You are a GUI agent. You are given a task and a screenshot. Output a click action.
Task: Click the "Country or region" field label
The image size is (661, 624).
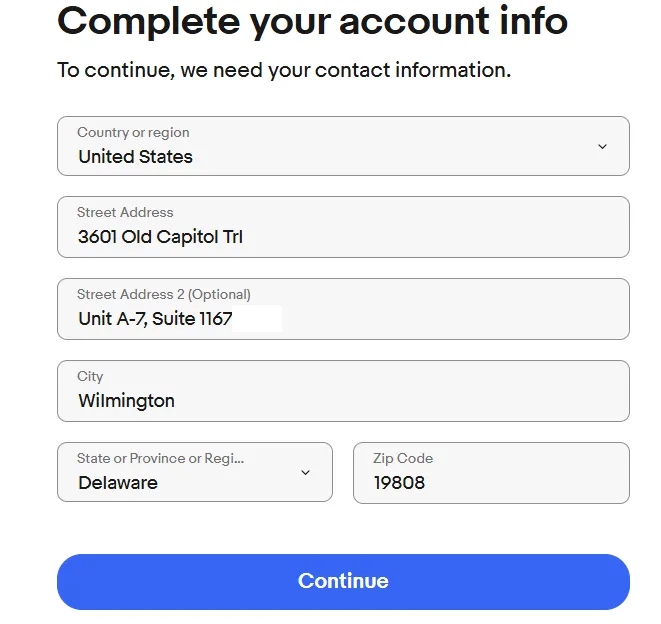[133, 132]
